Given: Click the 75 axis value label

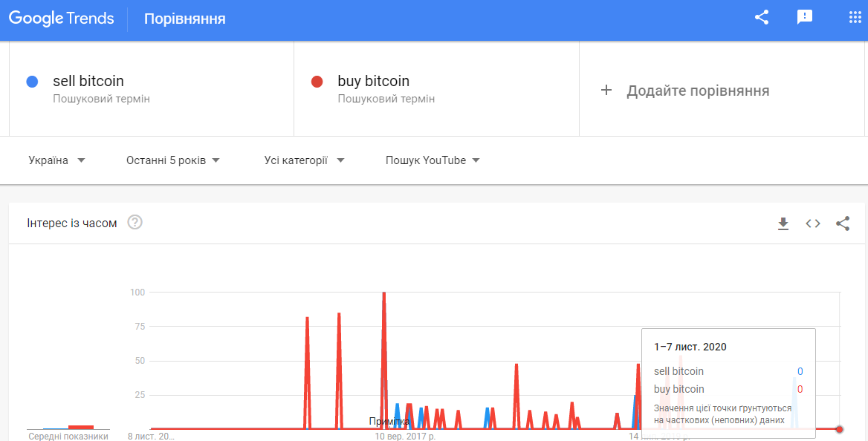Looking at the screenshot, I should [x=140, y=327].
